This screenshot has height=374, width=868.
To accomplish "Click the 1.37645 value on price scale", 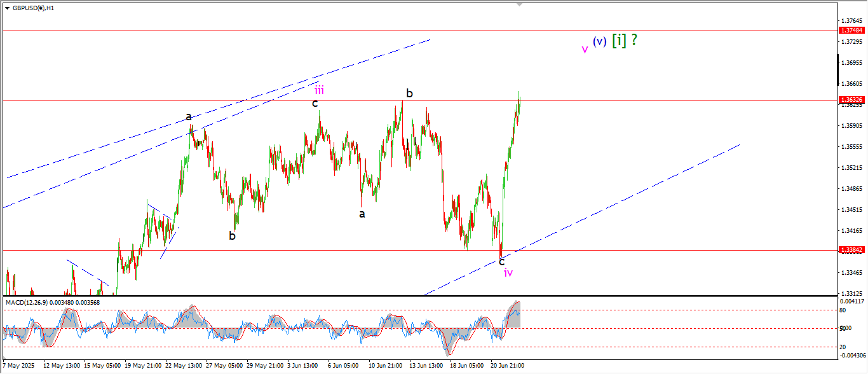I will [851, 20].
